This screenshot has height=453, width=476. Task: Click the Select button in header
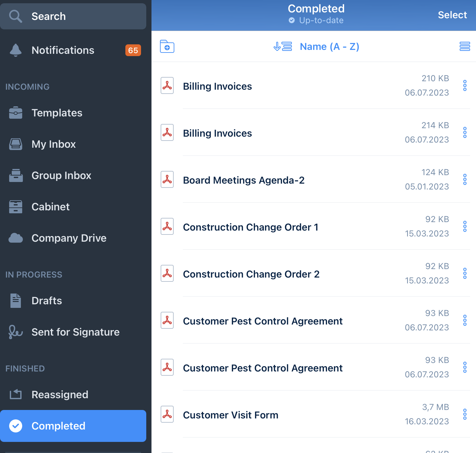[452, 15]
